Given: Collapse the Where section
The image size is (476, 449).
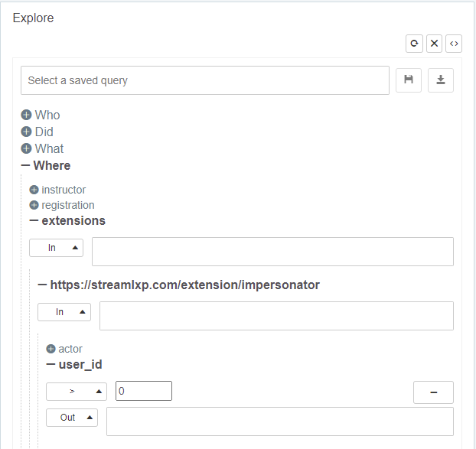Looking at the screenshot, I should point(26,165).
